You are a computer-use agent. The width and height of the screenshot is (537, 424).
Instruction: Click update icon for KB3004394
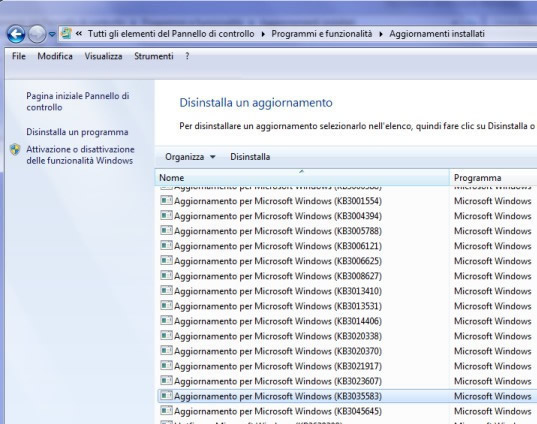pyautogui.click(x=166, y=215)
